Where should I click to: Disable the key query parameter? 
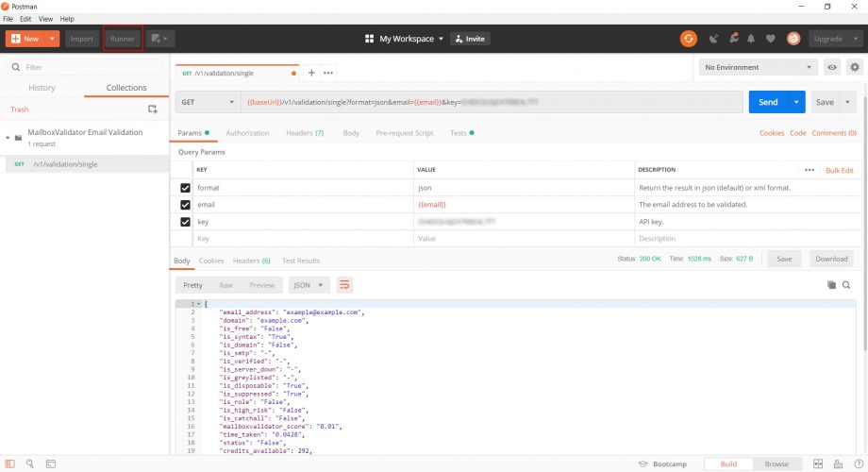coord(185,222)
